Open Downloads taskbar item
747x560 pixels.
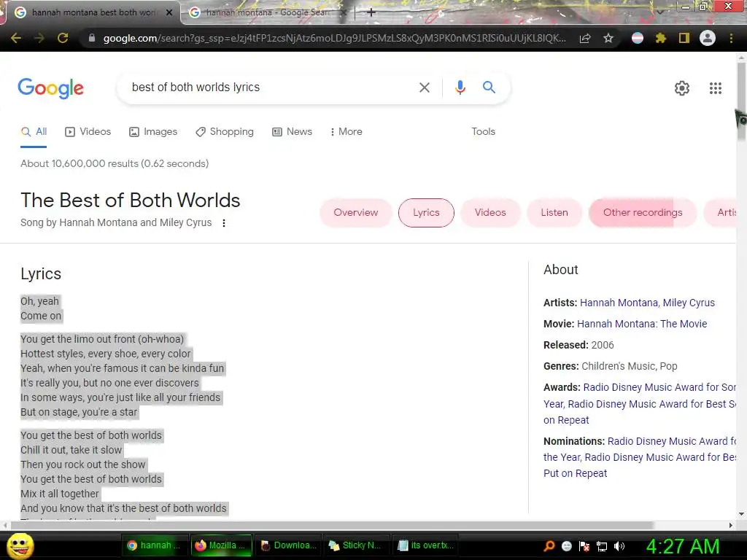point(289,545)
